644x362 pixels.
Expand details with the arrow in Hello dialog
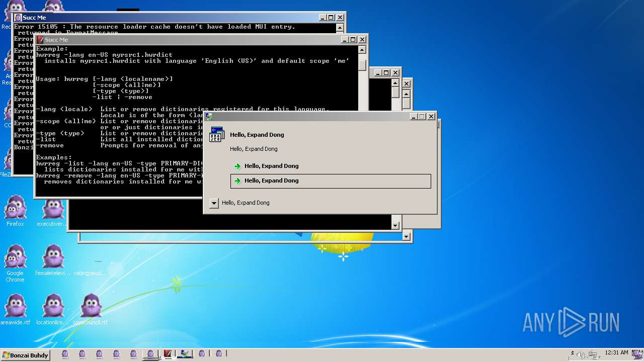tap(214, 203)
